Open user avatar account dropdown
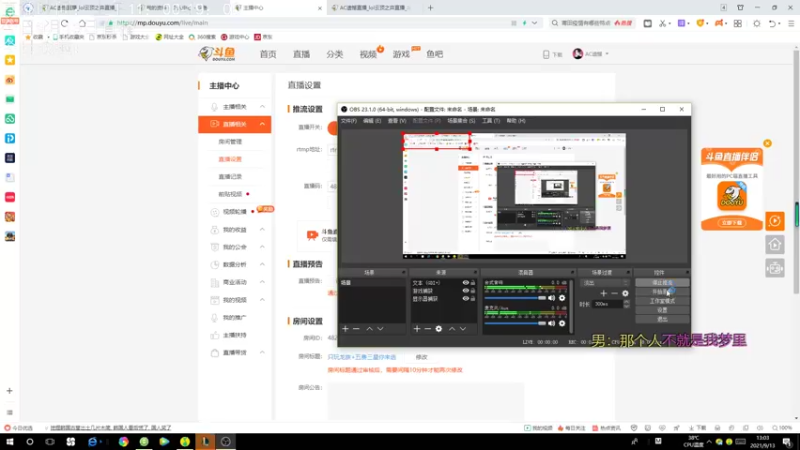Viewport: 800px width, 450px height. point(590,54)
